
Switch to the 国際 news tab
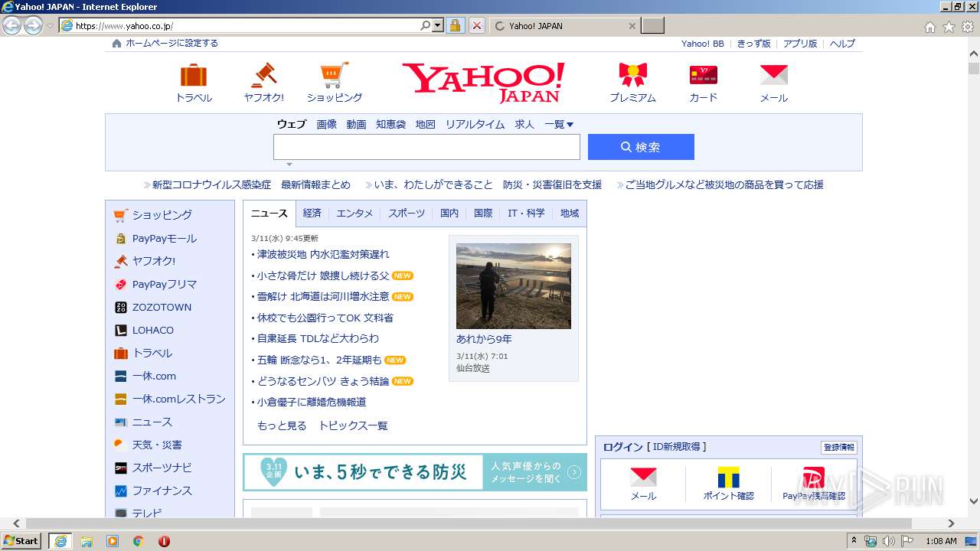point(483,214)
